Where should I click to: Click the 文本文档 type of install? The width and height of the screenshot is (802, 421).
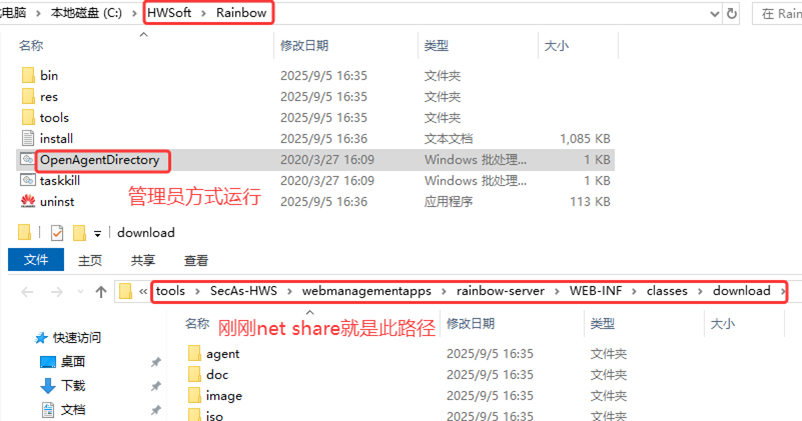449,139
